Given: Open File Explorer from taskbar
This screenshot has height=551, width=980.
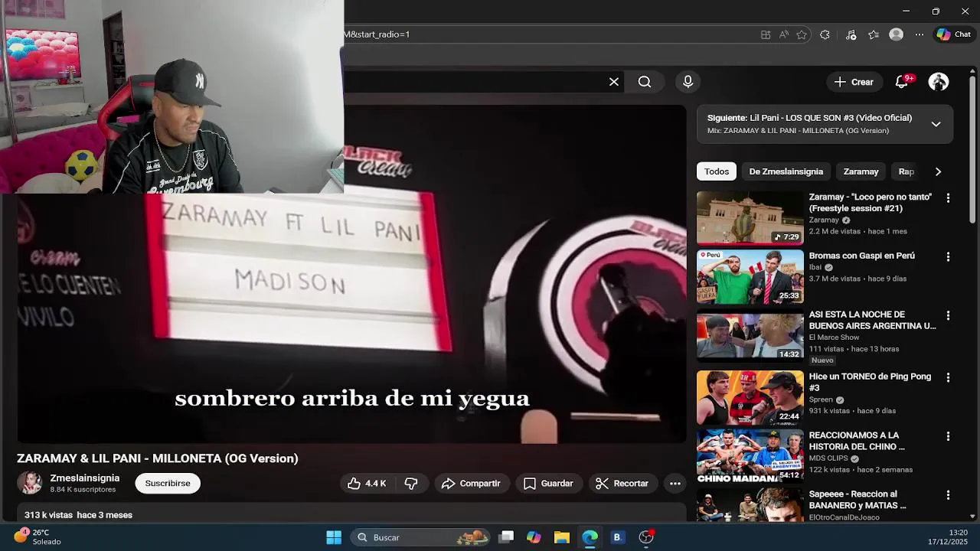Looking at the screenshot, I should 562,537.
